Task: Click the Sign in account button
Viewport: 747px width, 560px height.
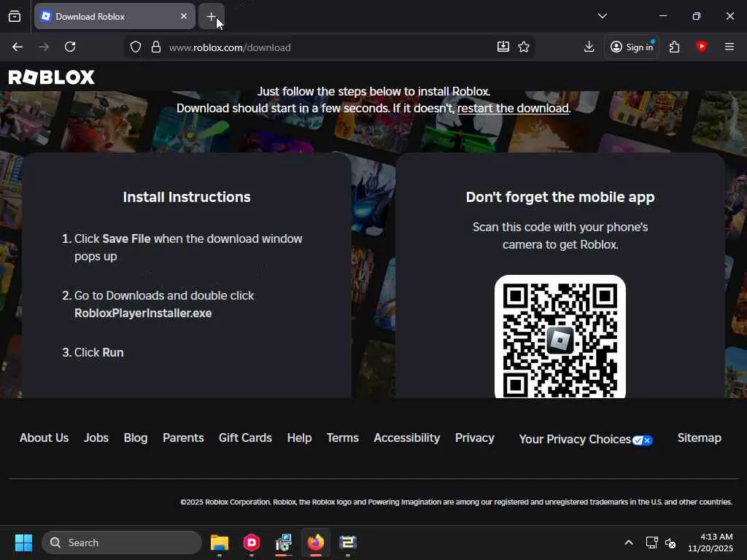Action: [632, 47]
